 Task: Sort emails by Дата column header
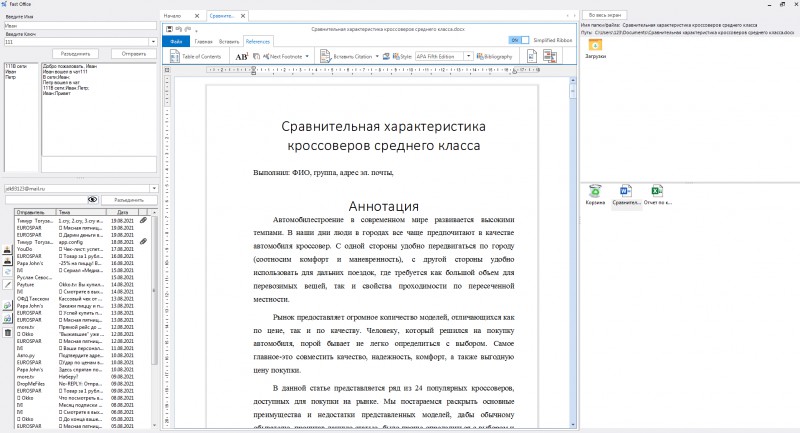122,212
